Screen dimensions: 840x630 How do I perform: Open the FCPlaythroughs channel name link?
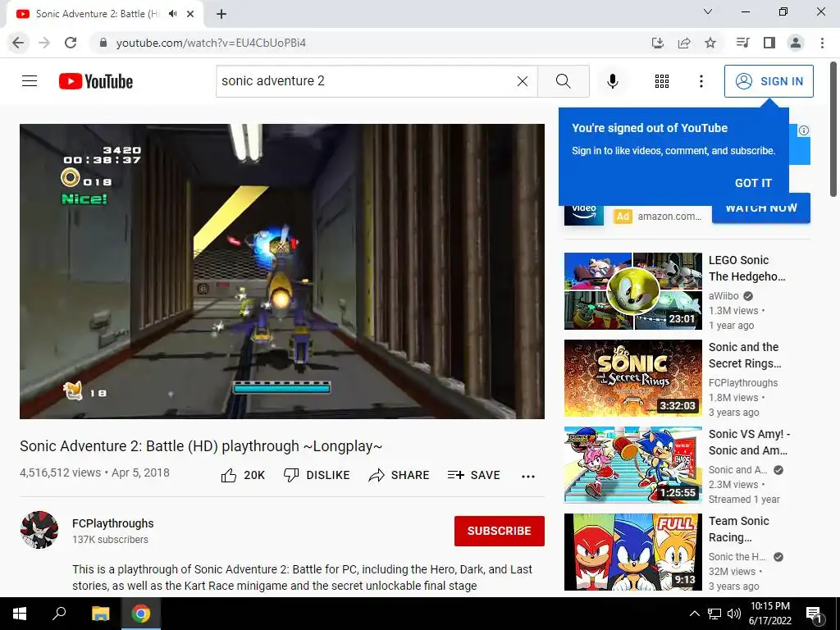113,523
